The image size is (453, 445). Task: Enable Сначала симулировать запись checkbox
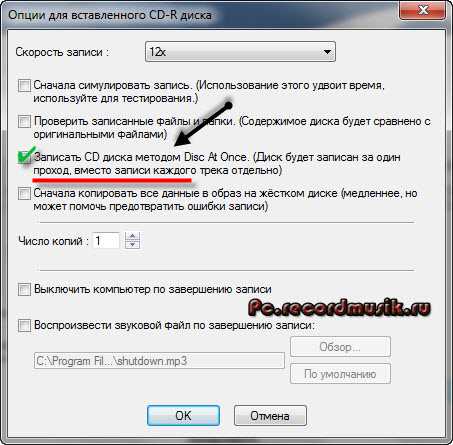pyautogui.click(x=24, y=85)
